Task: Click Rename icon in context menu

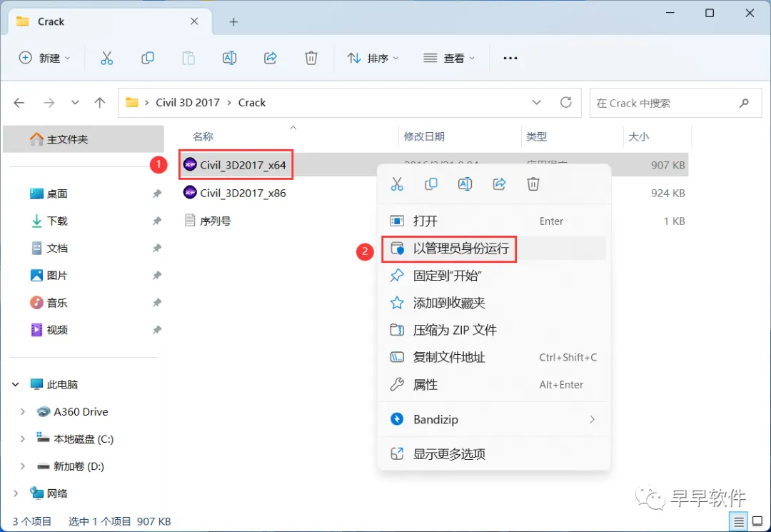Action: (465, 184)
